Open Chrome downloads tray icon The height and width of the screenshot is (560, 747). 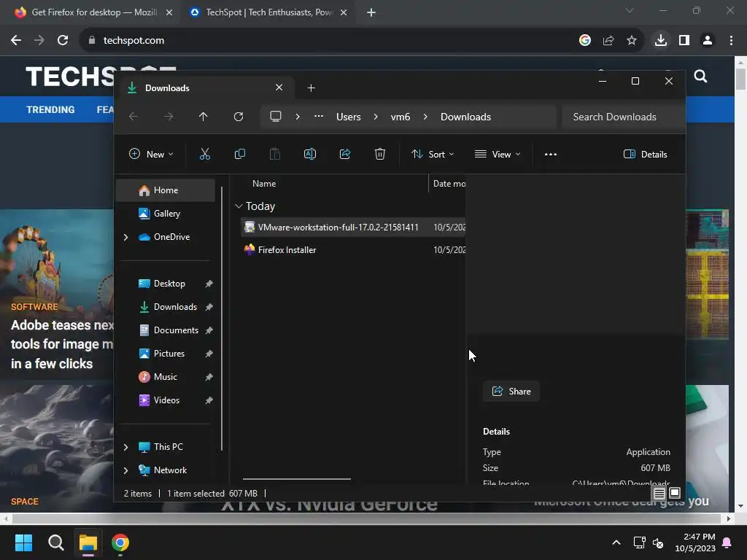coord(660,40)
